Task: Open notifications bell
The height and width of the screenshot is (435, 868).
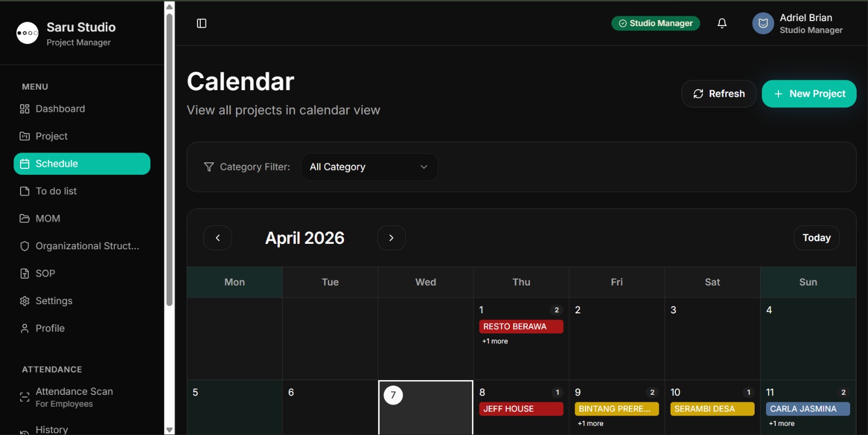Action: coord(722,23)
